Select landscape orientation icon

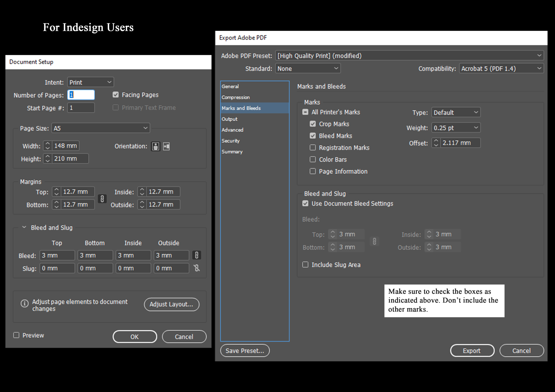[x=166, y=146]
